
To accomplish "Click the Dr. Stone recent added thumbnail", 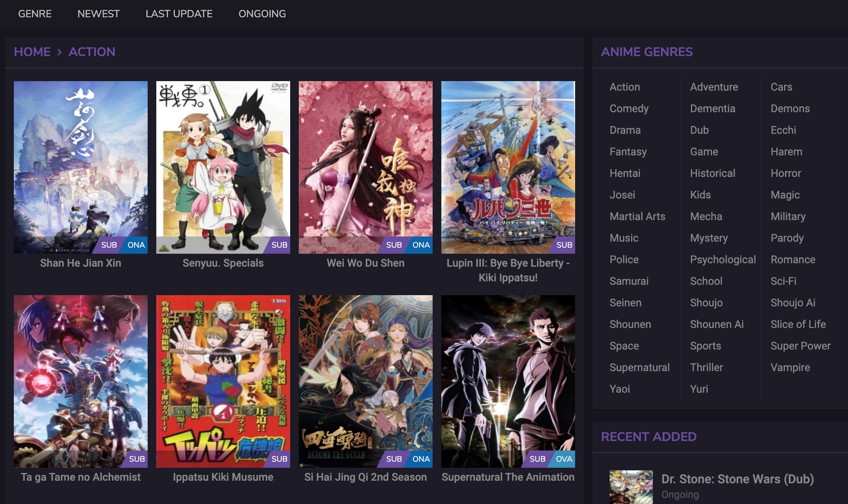I will point(631,487).
